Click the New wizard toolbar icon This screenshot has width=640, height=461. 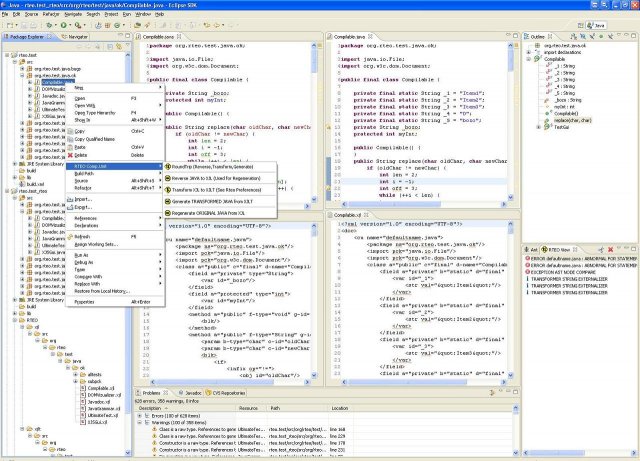point(10,25)
